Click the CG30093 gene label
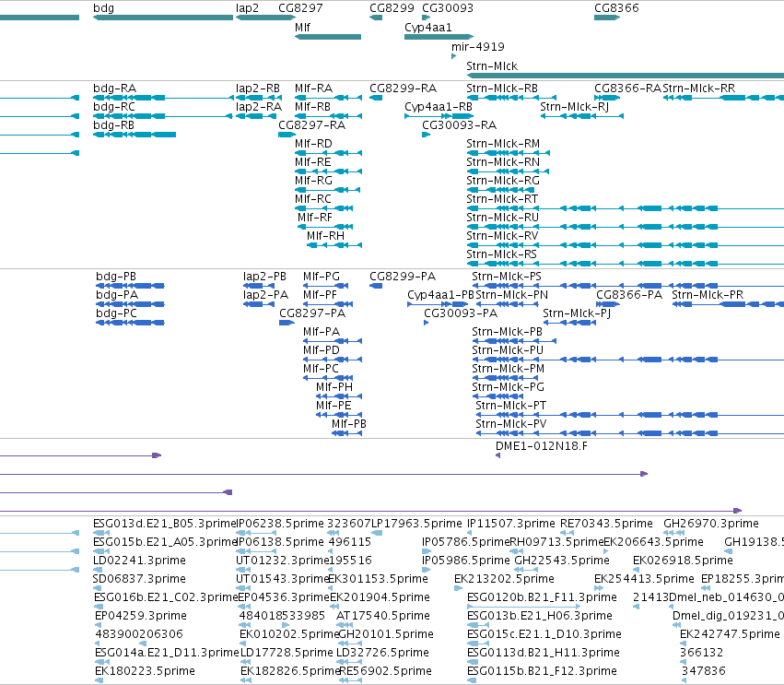Image resolution: width=784 pixels, height=685 pixels. [x=448, y=8]
